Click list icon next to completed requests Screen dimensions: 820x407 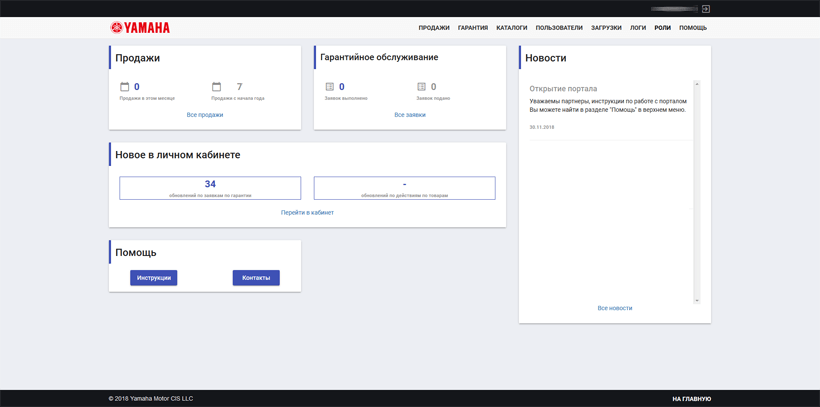pos(330,87)
